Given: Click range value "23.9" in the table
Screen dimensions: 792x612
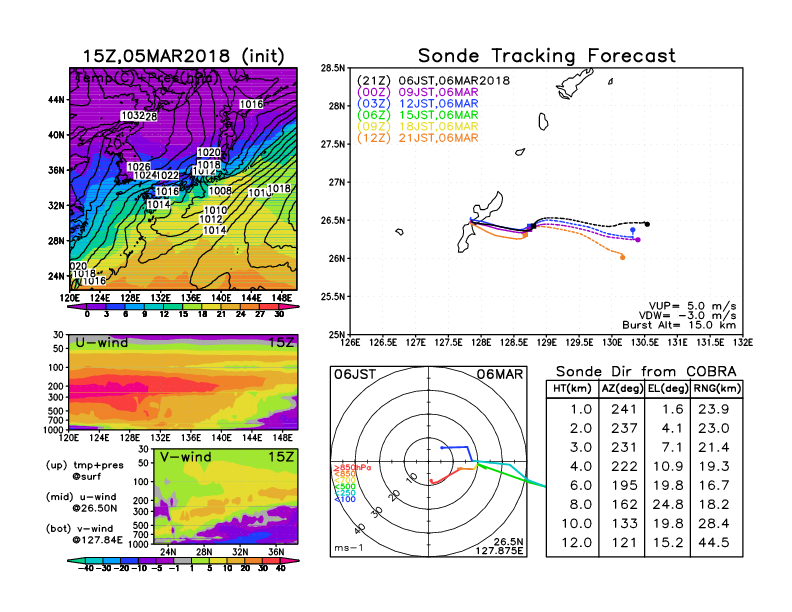Looking at the screenshot, I should point(714,409).
